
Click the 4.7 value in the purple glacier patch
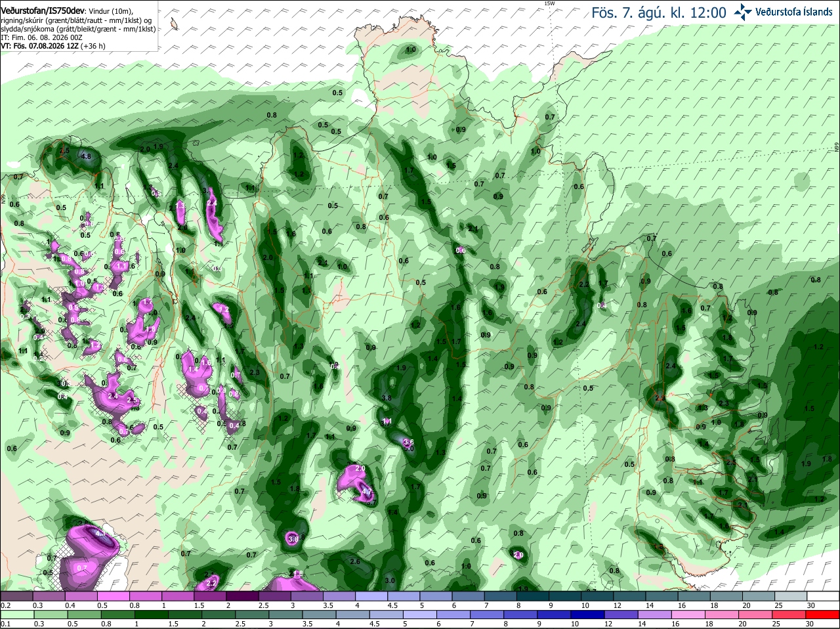click(x=367, y=492)
